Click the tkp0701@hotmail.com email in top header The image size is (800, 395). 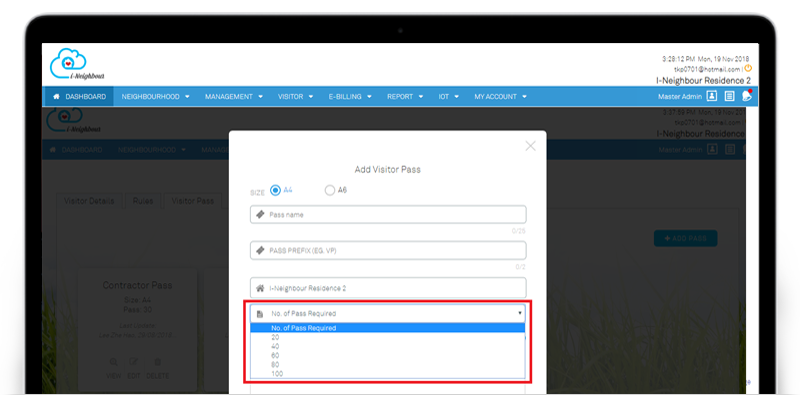tap(707, 69)
